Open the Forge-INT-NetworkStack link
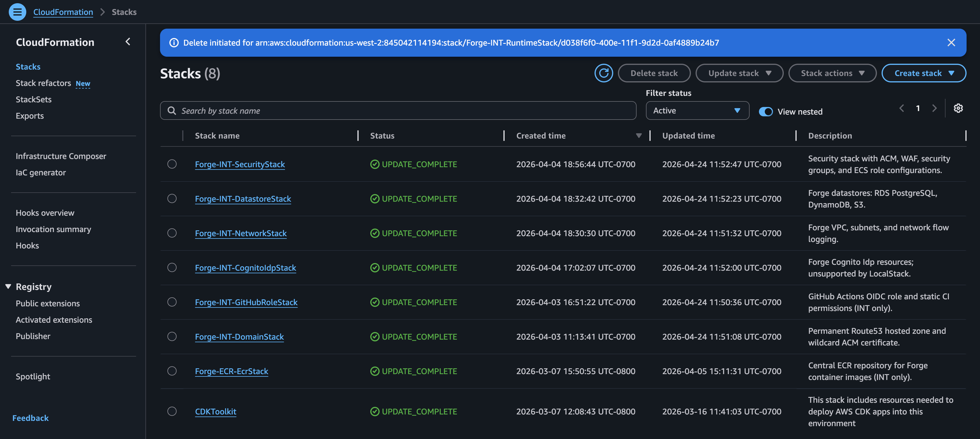 click(240, 233)
